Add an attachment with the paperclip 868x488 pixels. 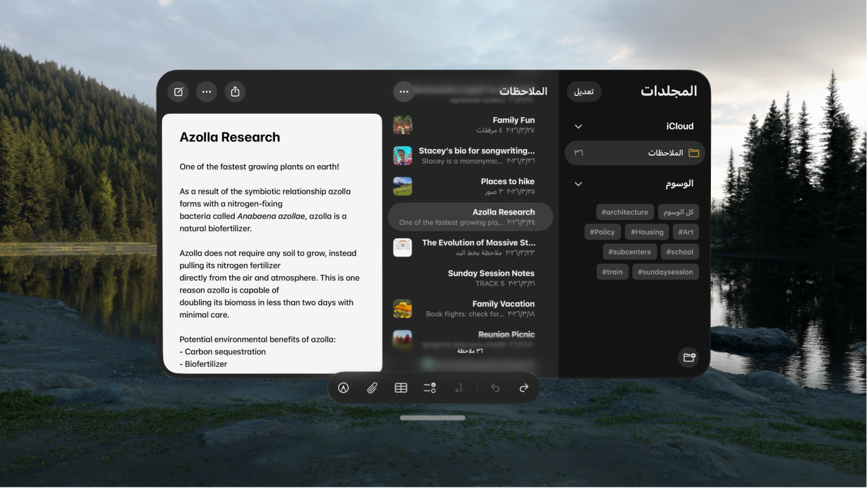tap(372, 388)
